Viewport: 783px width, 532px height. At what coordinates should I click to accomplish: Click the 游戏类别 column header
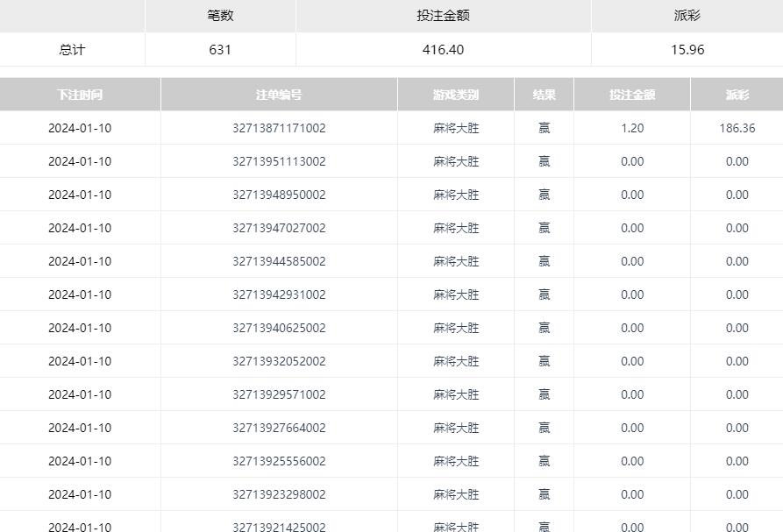point(456,95)
